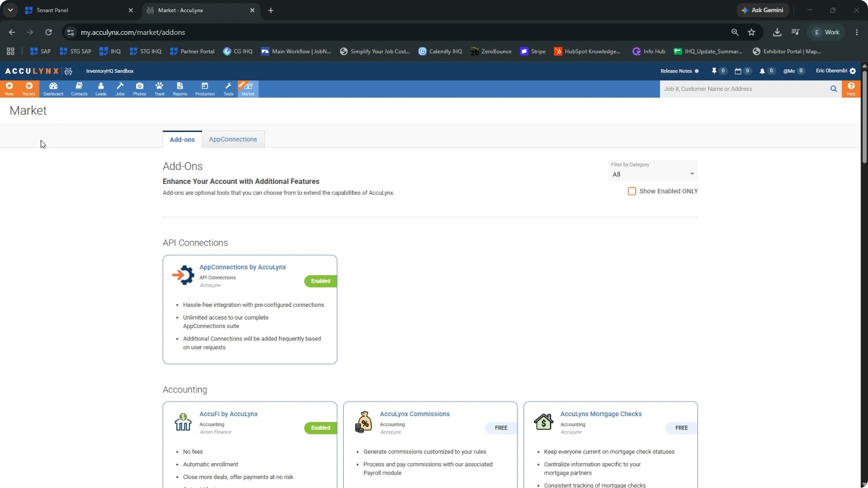Open the Reports icon

click(x=180, y=89)
